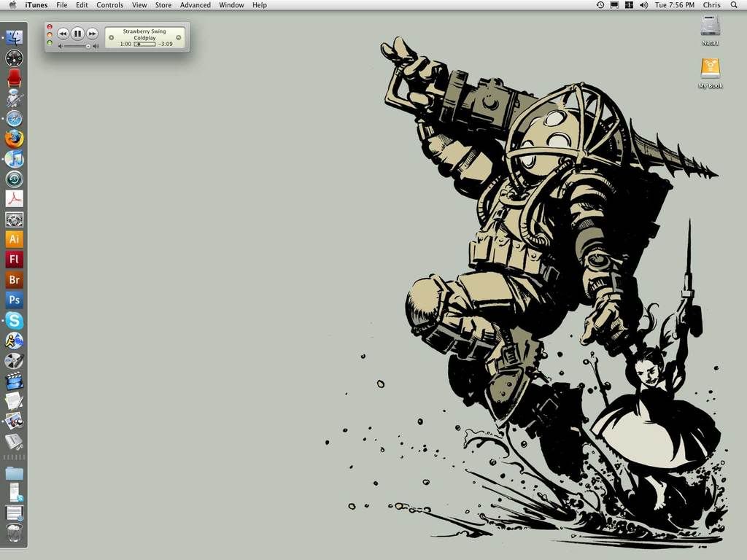The height and width of the screenshot is (560, 747).
Task: Click minimum volume speaker icon
Action: coord(61,46)
